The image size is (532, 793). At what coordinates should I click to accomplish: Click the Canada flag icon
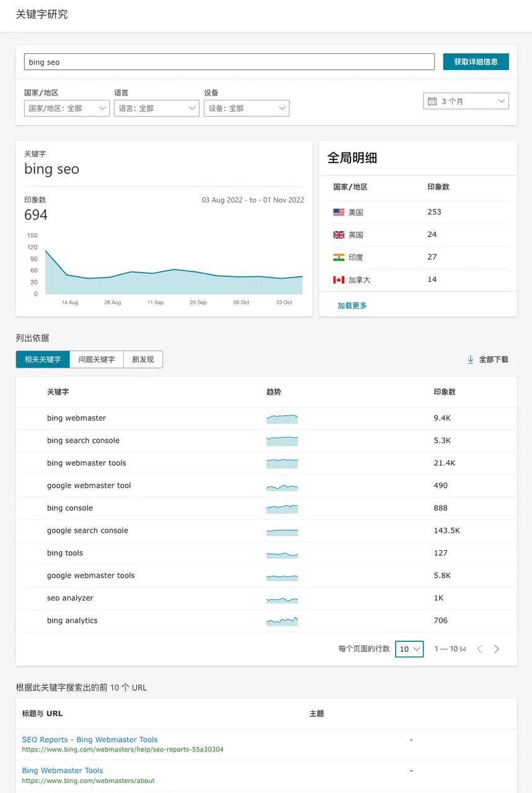[339, 280]
